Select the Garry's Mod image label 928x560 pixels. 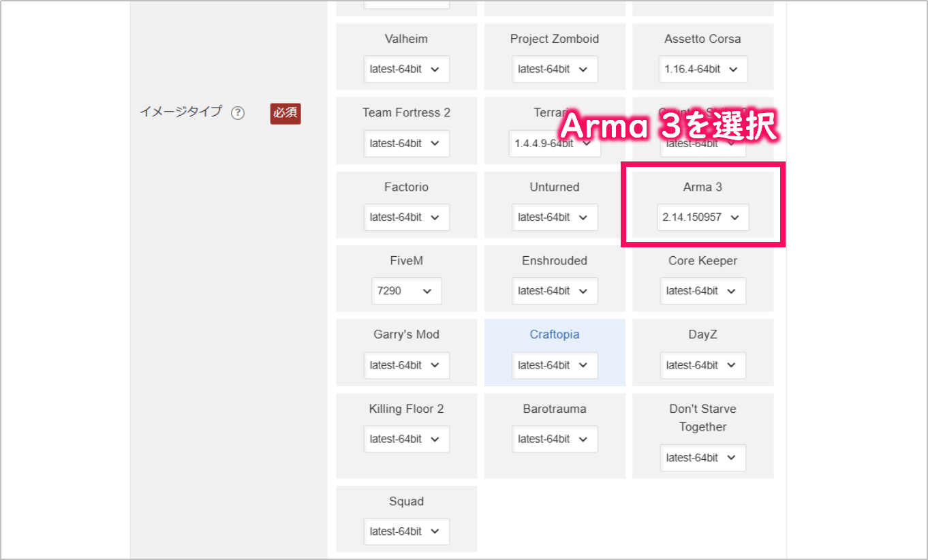(x=406, y=335)
